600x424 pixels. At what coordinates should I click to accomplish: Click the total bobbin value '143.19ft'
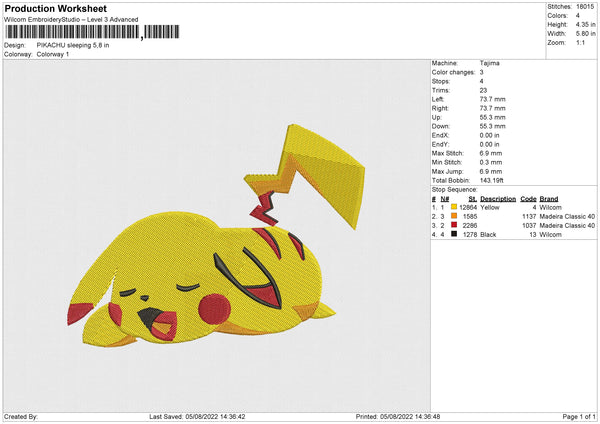pyautogui.click(x=491, y=180)
